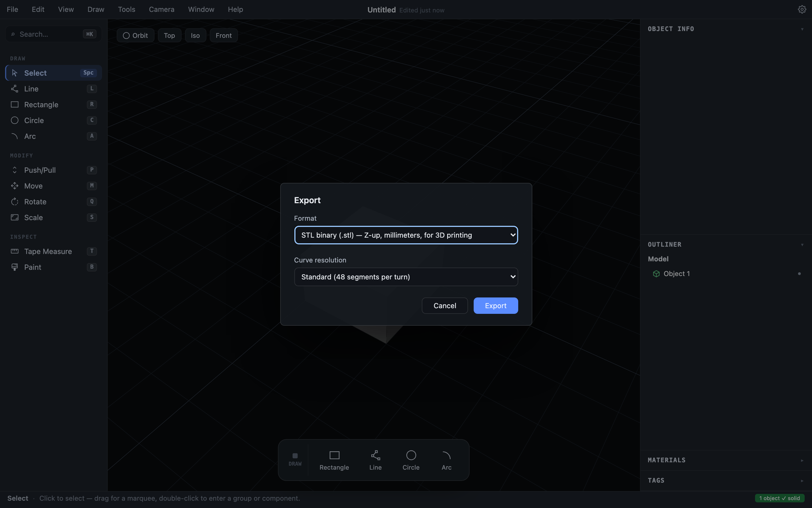Image resolution: width=812 pixels, height=508 pixels.
Task: Open the Format dropdown
Action: [406, 235]
